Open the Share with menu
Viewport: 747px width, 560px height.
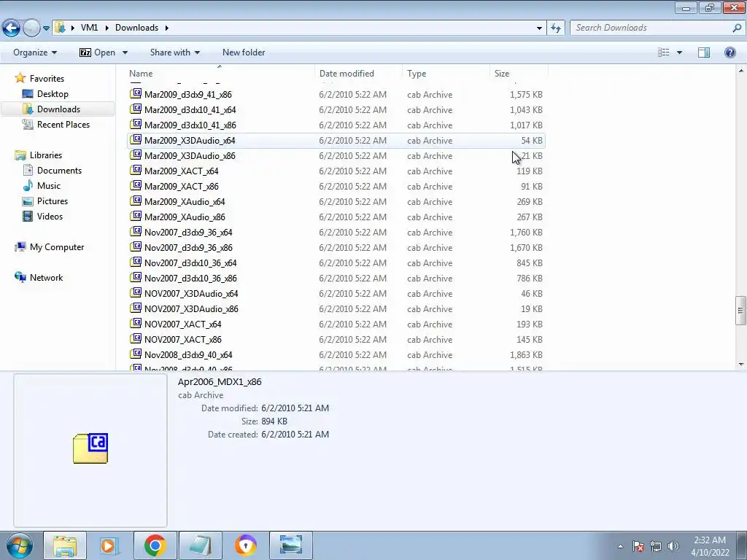click(x=175, y=52)
